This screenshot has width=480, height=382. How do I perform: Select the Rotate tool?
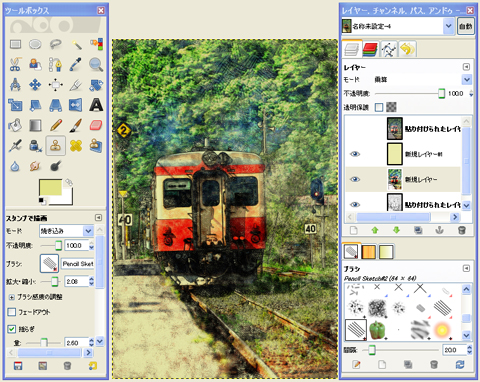click(96, 85)
